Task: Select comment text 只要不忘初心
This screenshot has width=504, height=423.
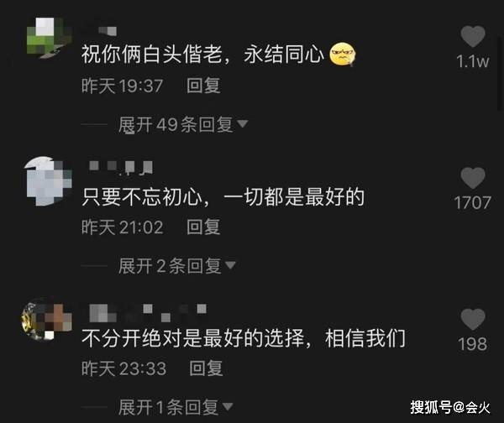Action: [x=142, y=197]
